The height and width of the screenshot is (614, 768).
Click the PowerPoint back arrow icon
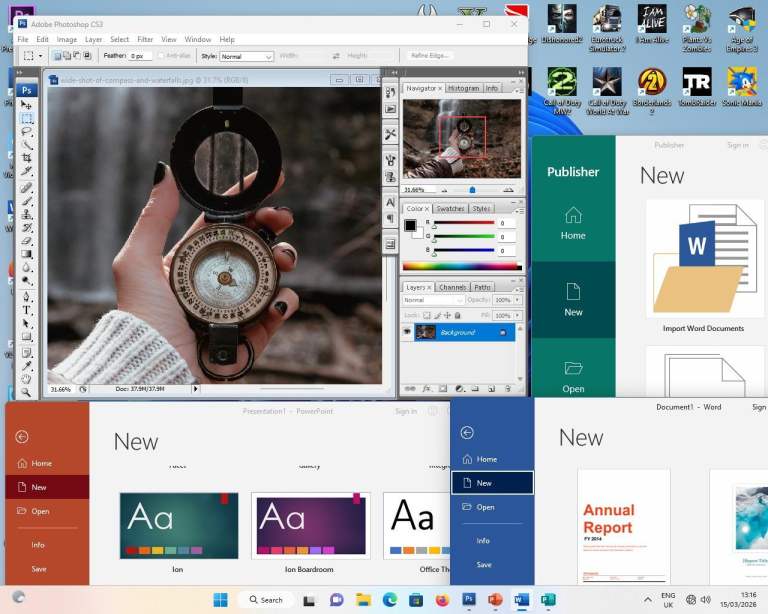[21, 436]
